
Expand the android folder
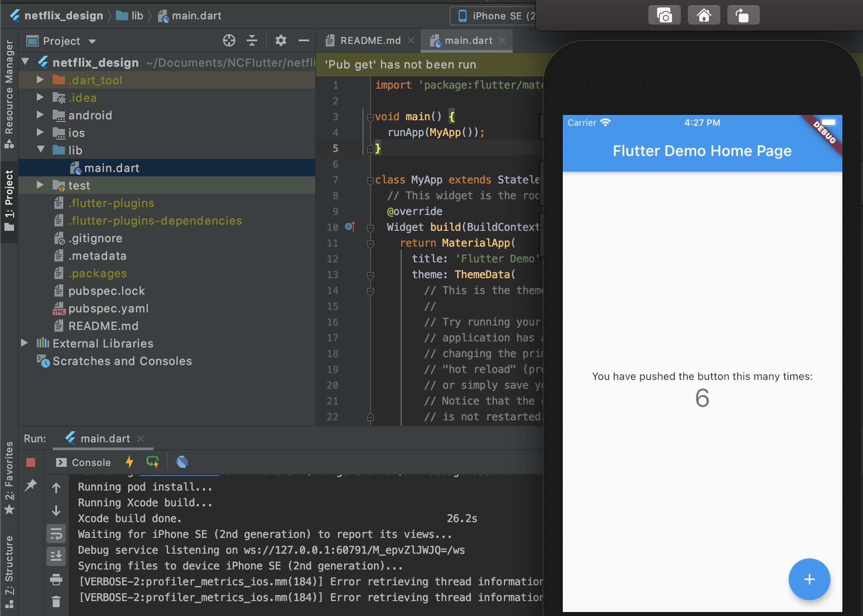(x=40, y=115)
